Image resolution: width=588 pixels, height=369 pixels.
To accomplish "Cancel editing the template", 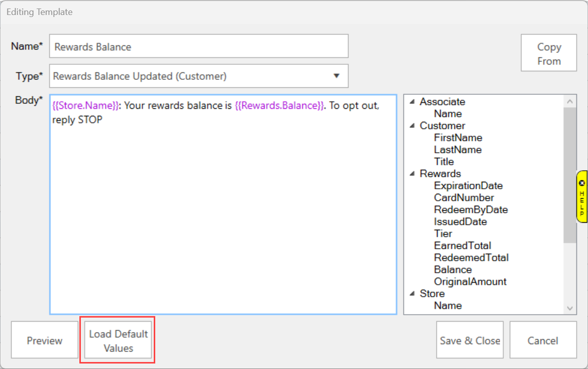I will (x=543, y=341).
